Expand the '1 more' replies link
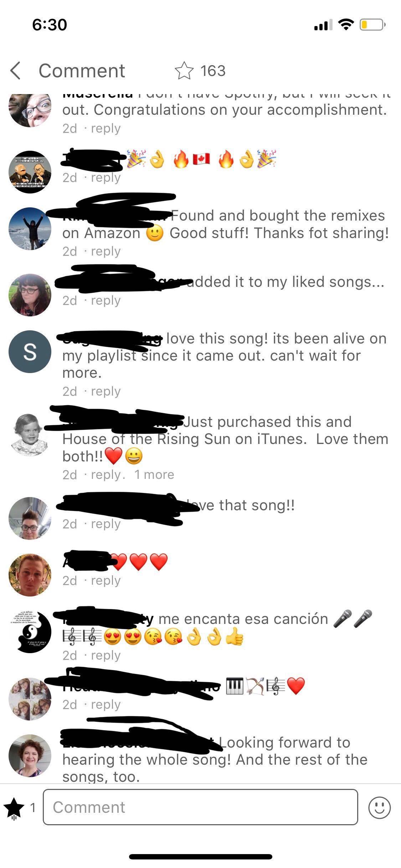 pos(154,475)
